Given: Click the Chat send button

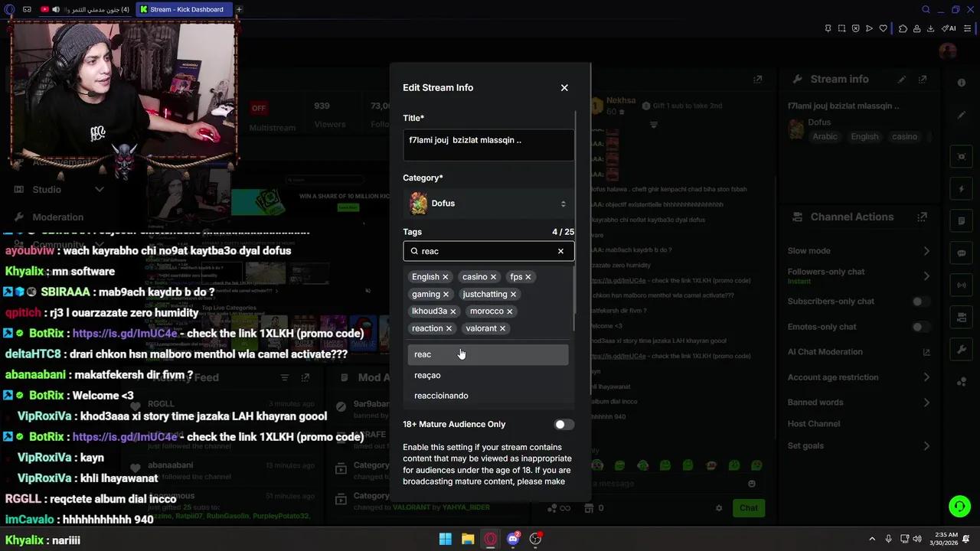Looking at the screenshot, I should coord(749,507).
